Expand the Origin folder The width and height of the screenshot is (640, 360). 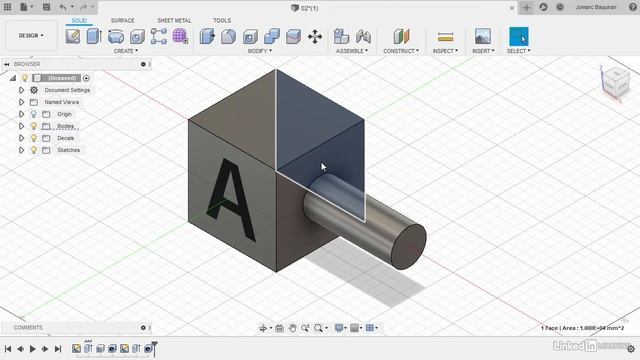[x=22, y=114]
